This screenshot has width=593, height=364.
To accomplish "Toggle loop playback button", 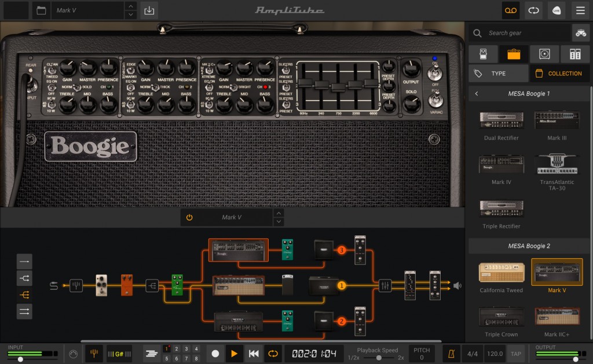I will [x=273, y=354].
